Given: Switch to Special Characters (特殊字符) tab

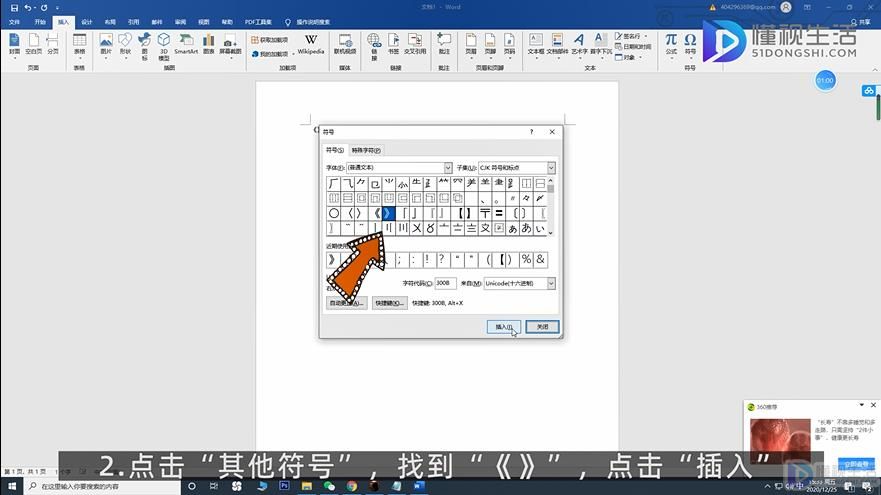Looking at the screenshot, I should coord(366,150).
